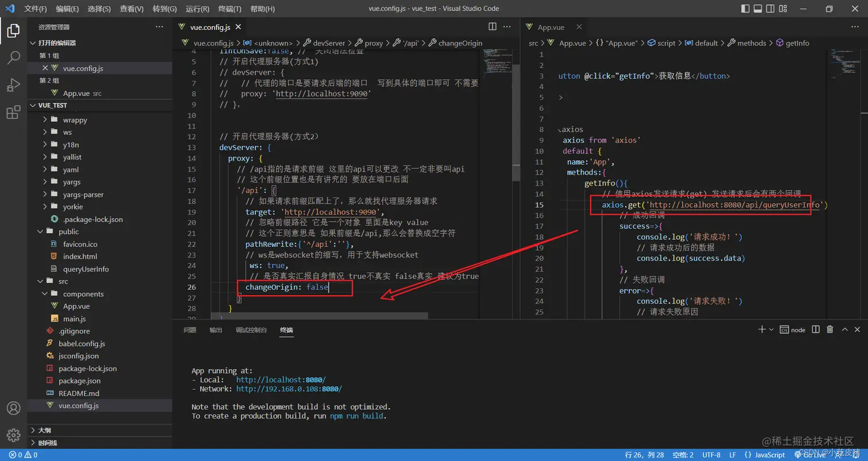Image resolution: width=868 pixels, height=461 pixels.
Task: Open the Accounts icon in activity bar
Action: click(13, 408)
